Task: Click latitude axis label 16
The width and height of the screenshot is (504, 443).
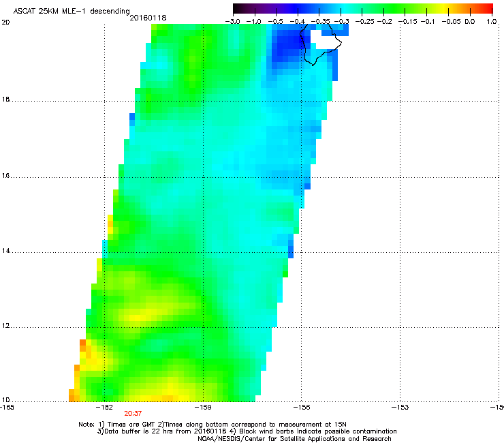Action: (5, 176)
